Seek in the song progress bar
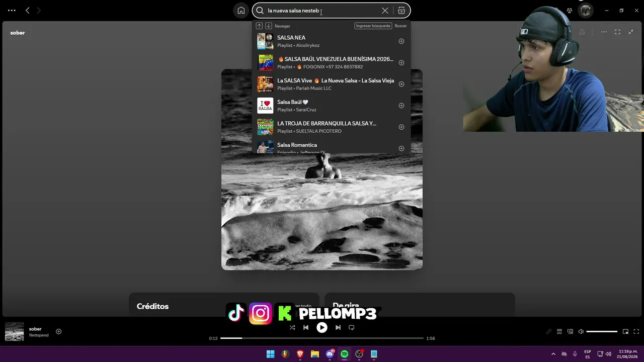Image resolution: width=644 pixels, height=362 pixels. tap(322, 338)
